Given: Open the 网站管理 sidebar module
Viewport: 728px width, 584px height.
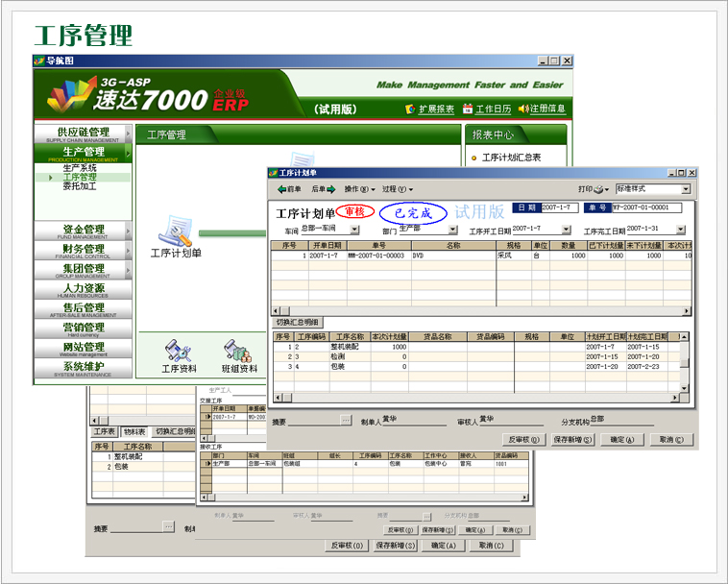Looking at the screenshot, I should tap(83, 348).
